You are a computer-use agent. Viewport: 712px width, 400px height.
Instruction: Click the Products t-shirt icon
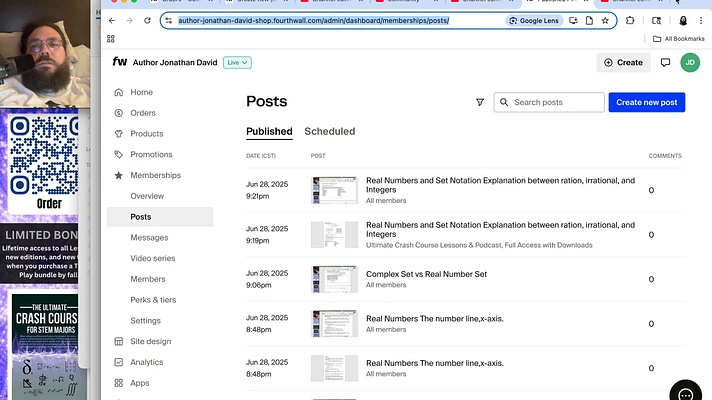pos(119,134)
